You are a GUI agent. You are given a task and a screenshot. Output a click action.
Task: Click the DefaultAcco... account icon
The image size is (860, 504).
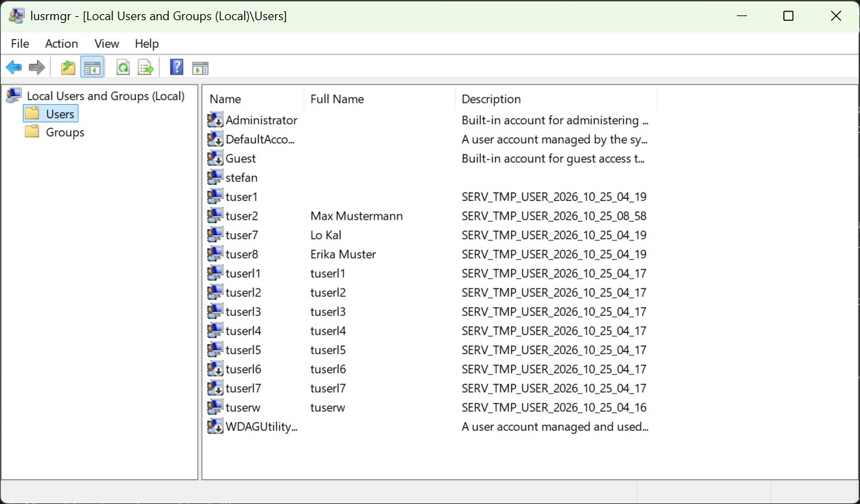215,139
